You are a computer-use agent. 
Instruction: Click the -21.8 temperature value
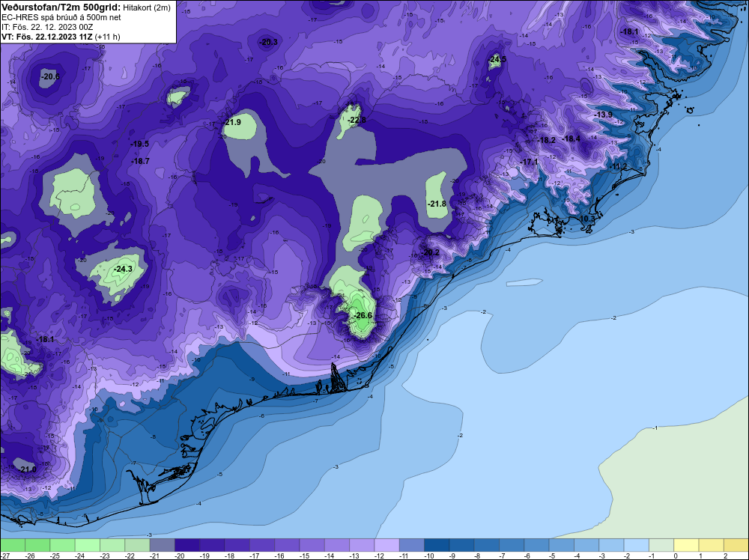437,204
